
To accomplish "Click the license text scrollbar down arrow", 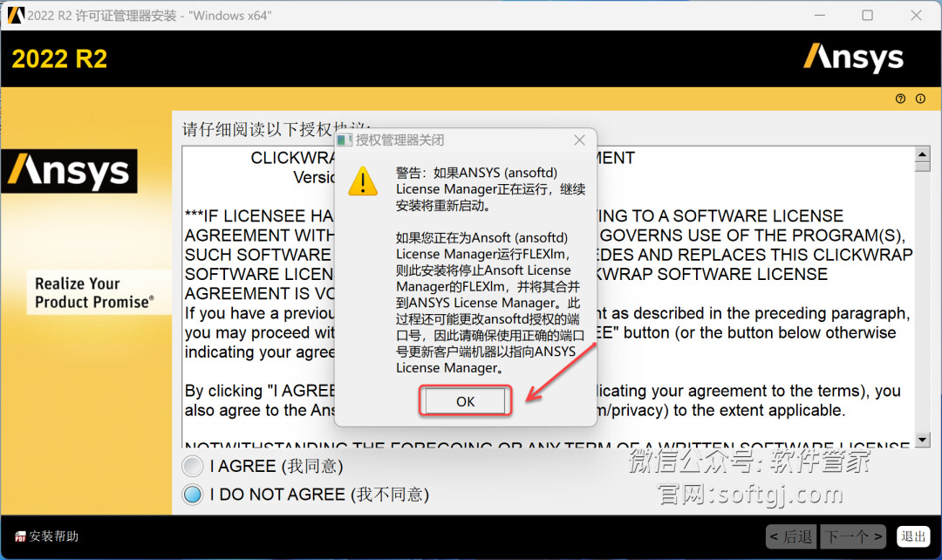I will tap(922, 440).
